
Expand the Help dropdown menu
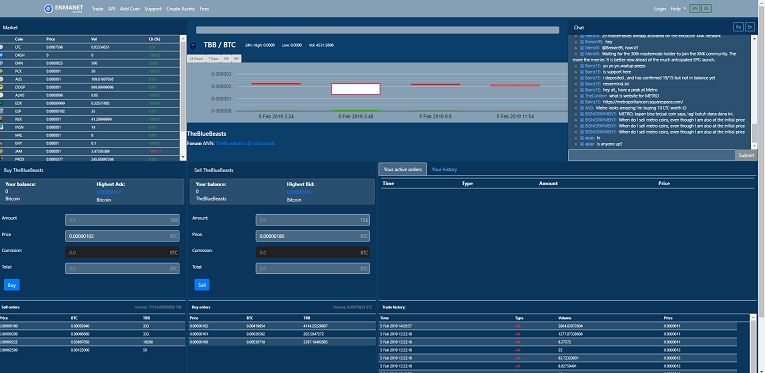point(678,9)
